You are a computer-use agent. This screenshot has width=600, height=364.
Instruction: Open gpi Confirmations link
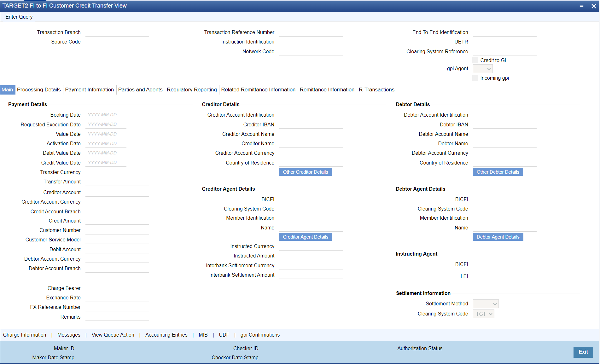point(260,335)
